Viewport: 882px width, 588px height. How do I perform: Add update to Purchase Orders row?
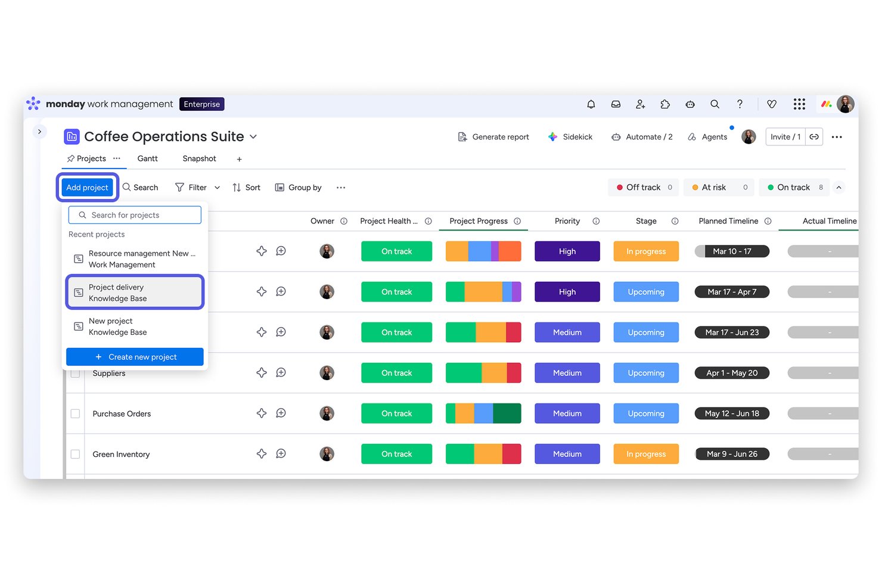[x=281, y=413]
